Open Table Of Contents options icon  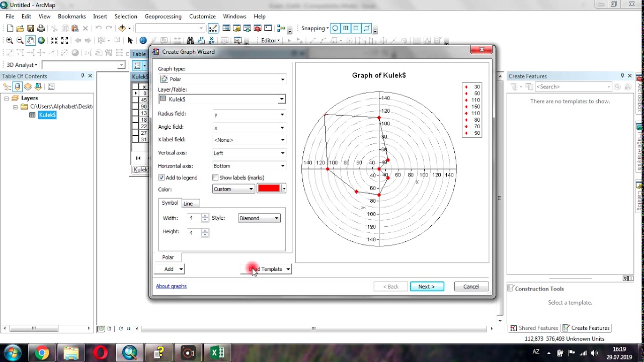pos(51,86)
